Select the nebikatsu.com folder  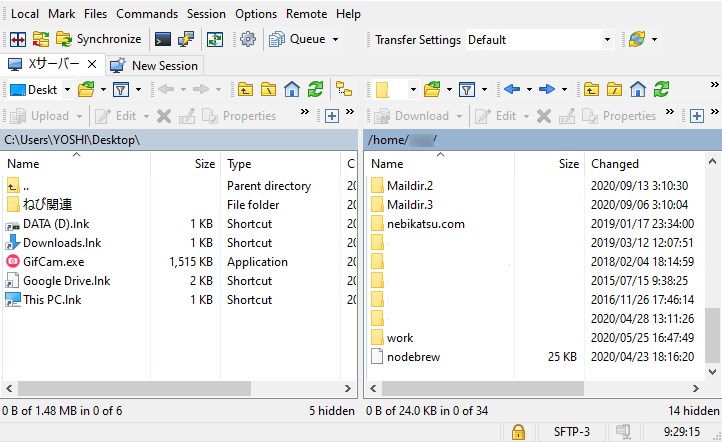pos(425,223)
